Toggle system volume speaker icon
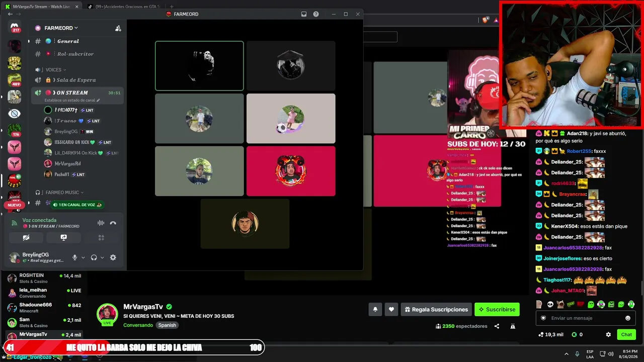The height and width of the screenshot is (362, 644). 611,354
